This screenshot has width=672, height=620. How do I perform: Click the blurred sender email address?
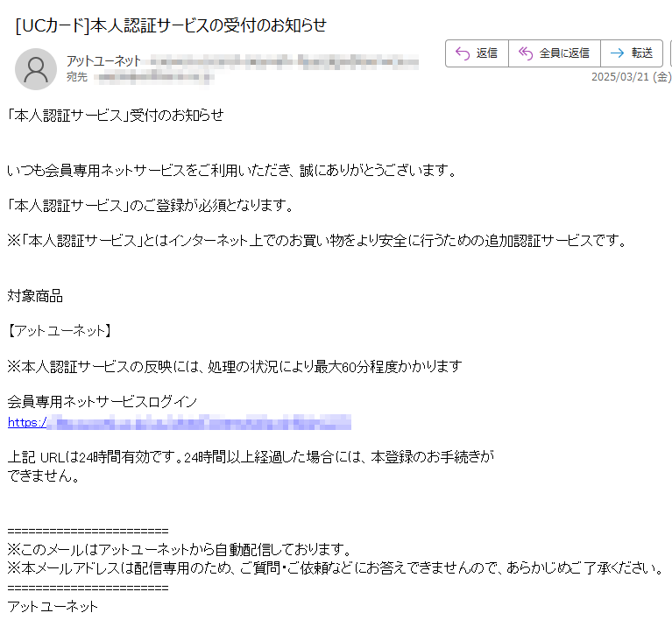click(280, 62)
